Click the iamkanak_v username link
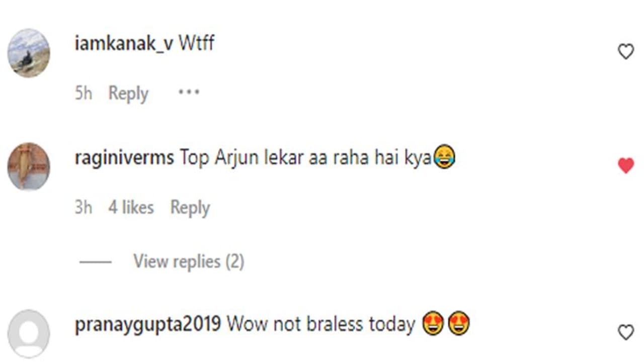The height and width of the screenshot is (363, 644). tap(124, 43)
